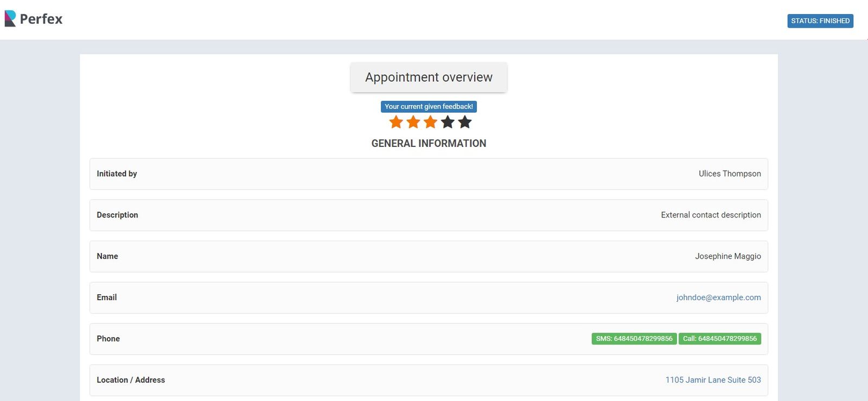This screenshot has height=401, width=868.
Task: Click the Perfex logo
Action: point(34,19)
